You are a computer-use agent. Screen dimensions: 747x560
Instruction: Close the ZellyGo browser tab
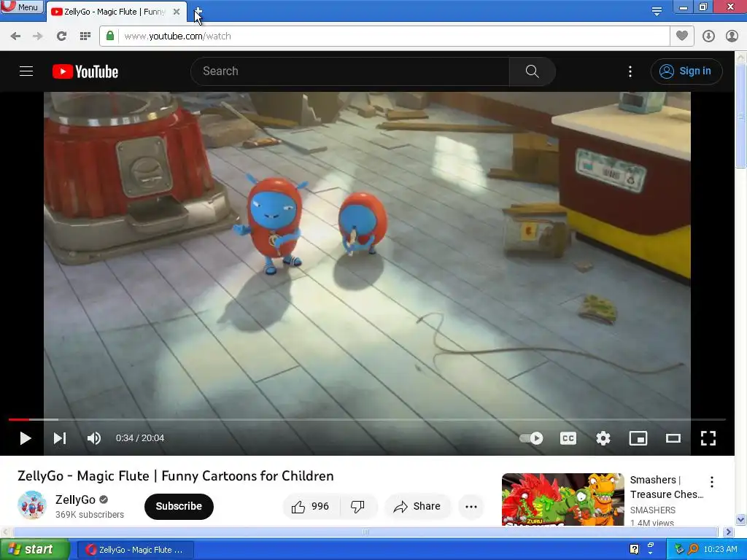[x=177, y=12]
